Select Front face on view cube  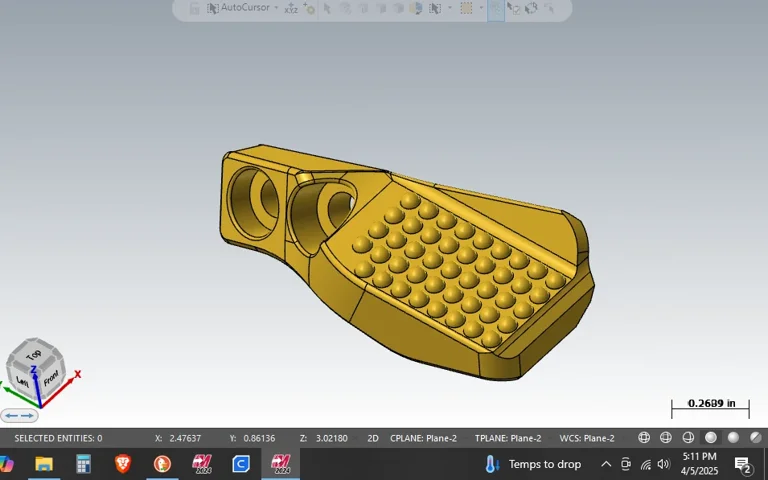(x=50, y=377)
